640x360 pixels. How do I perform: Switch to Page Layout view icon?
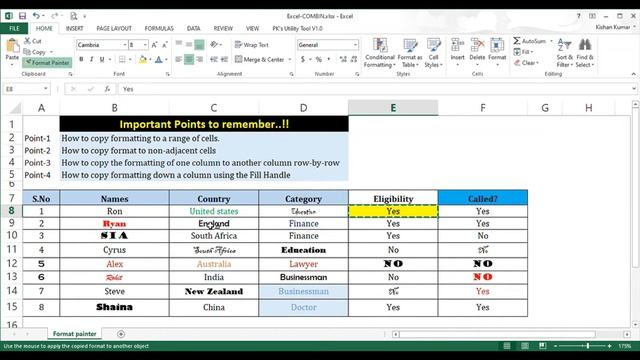(x=525, y=346)
